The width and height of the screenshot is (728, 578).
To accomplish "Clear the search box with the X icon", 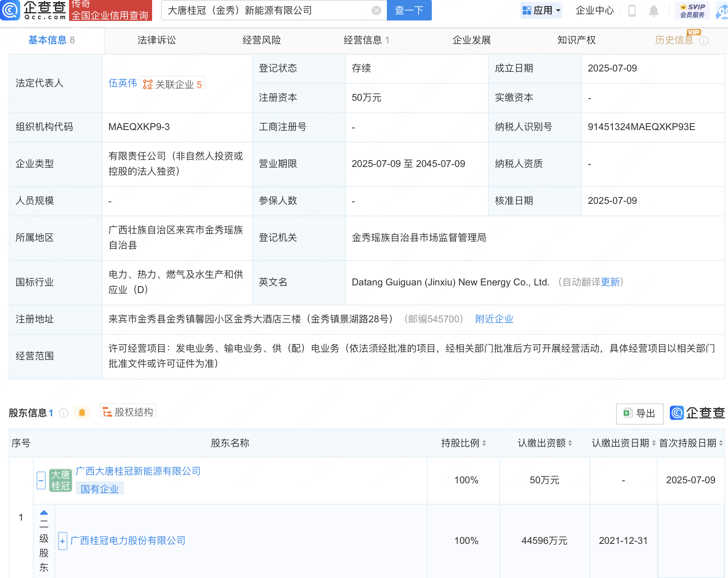I will pyautogui.click(x=376, y=10).
